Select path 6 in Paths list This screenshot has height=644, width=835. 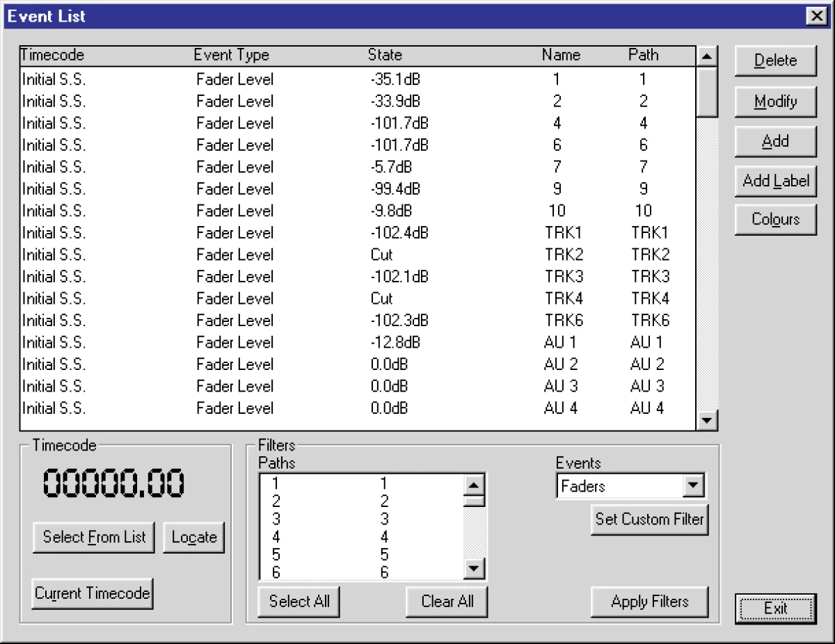(361, 572)
